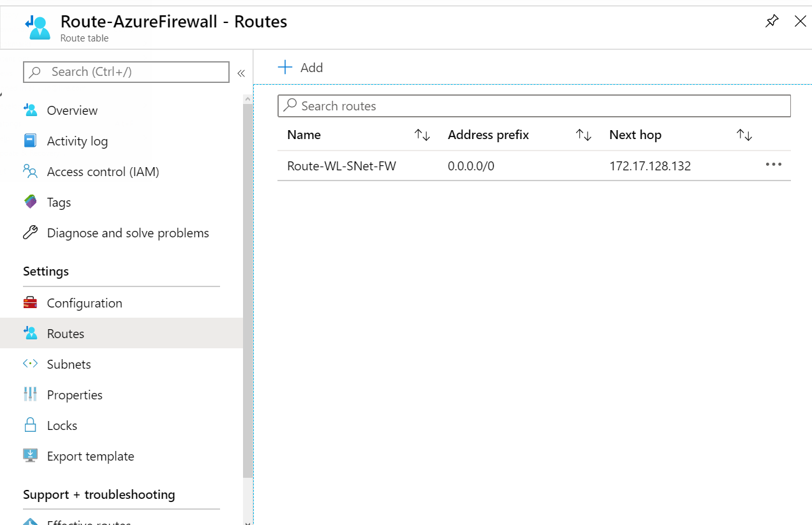The height and width of the screenshot is (525, 812).
Task: Click the Locks padlock icon
Action: coord(30,425)
